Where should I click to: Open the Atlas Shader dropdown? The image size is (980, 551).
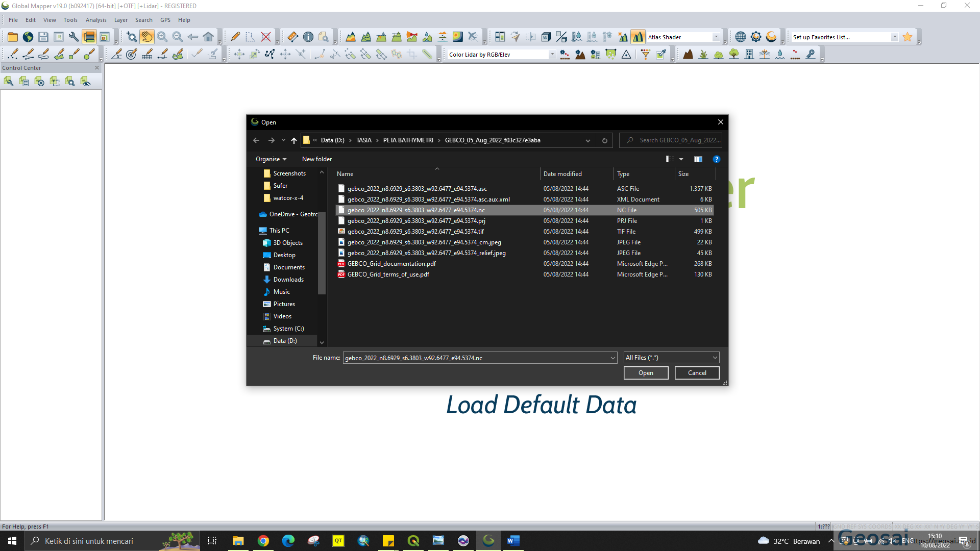pyautogui.click(x=717, y=36)
